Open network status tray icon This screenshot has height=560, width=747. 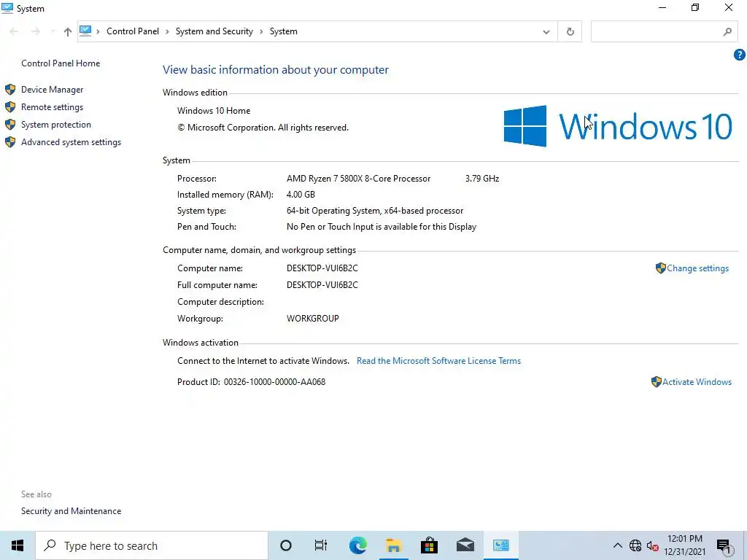pos(635,545)
